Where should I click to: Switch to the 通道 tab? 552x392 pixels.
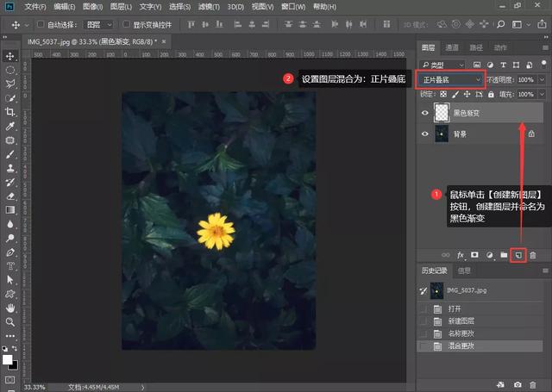[453, 47]
